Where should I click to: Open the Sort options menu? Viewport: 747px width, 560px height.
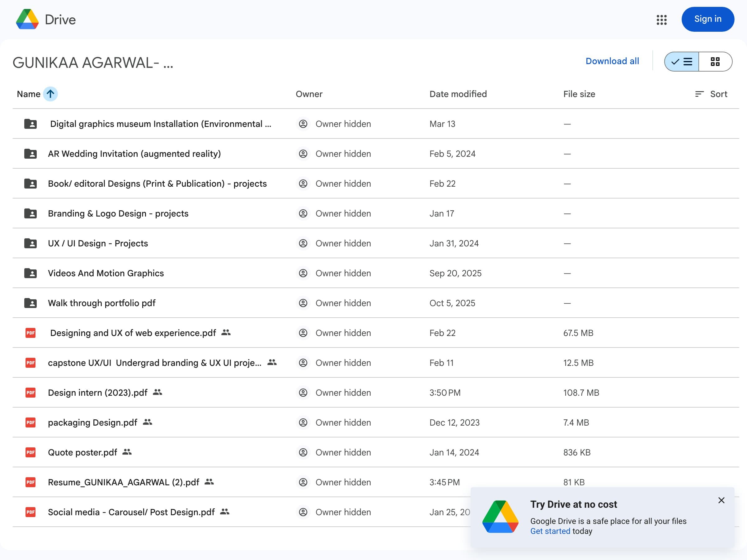coord(711,94)
